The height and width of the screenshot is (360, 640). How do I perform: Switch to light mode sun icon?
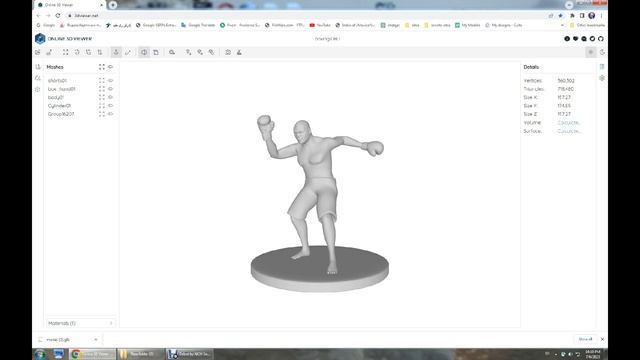[x=591, y=52]
